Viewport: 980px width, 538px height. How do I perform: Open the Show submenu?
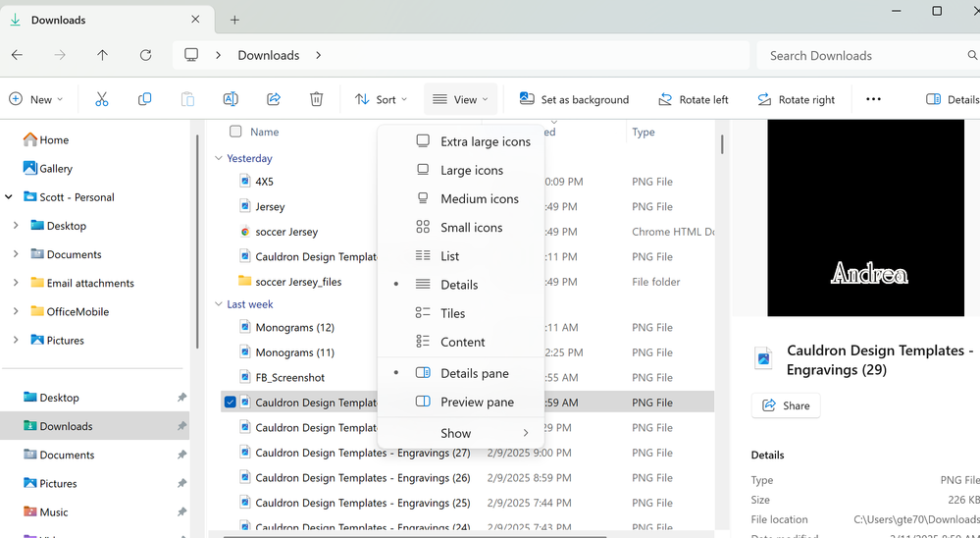(x=461, y=433)
